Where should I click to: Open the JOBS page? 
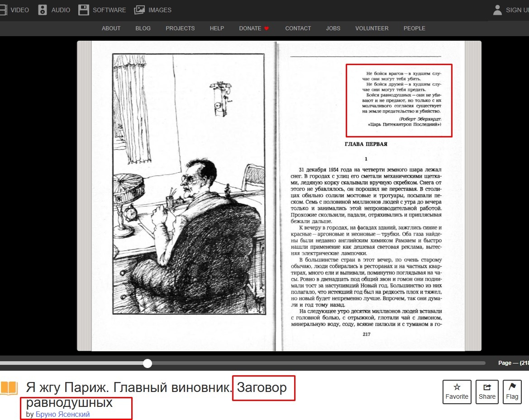[x=333, y=28]
